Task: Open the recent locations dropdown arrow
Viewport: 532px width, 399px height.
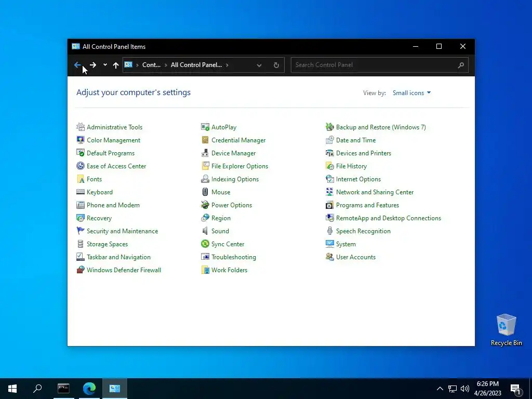Action: click(x=105, y=65)
